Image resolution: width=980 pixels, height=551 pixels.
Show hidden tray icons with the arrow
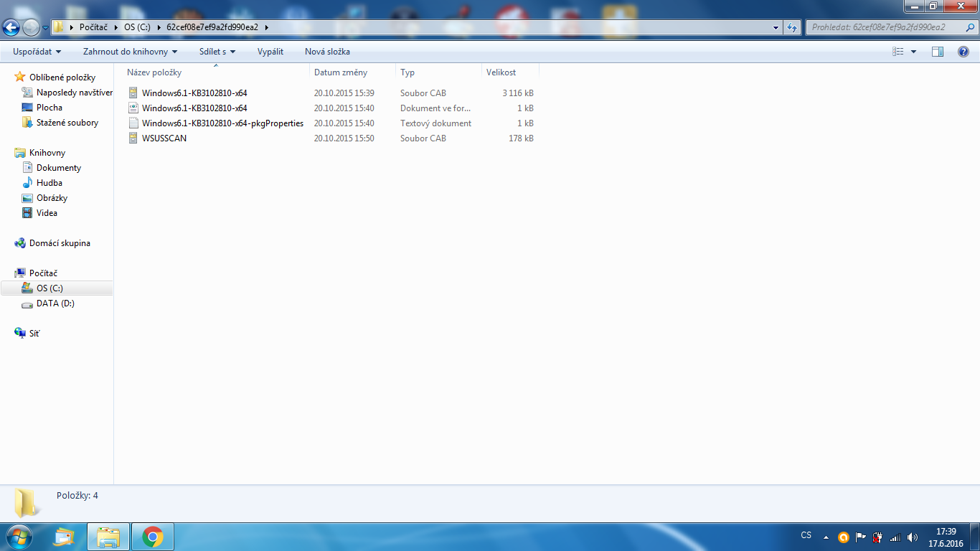point(826,537)
